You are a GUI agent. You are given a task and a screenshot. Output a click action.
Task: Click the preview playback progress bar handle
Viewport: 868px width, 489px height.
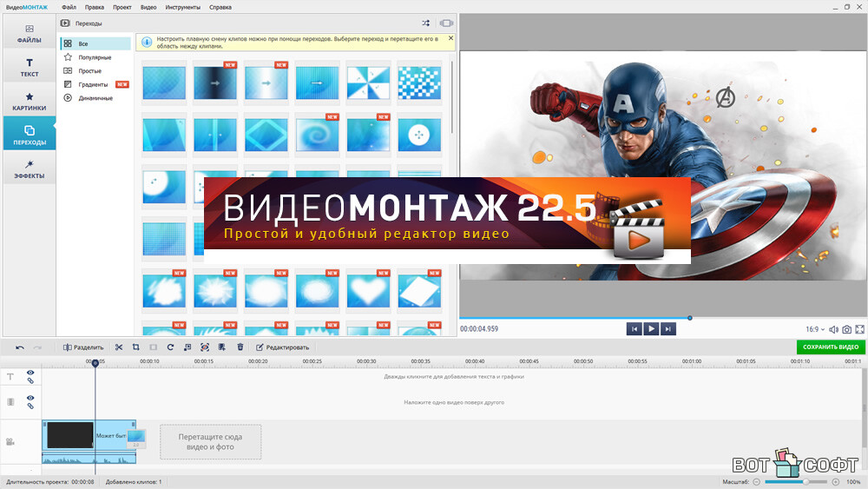pos(690,318)
